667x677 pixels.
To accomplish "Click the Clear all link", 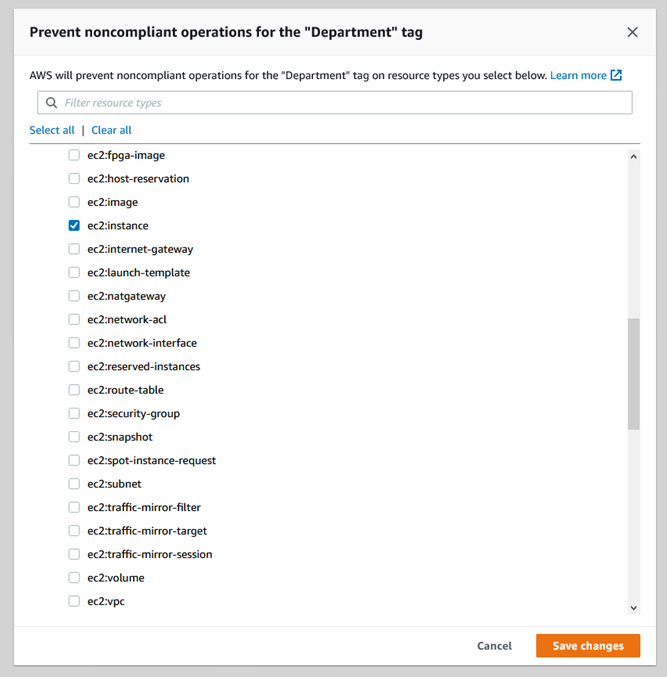I will (x=111, y=130).
